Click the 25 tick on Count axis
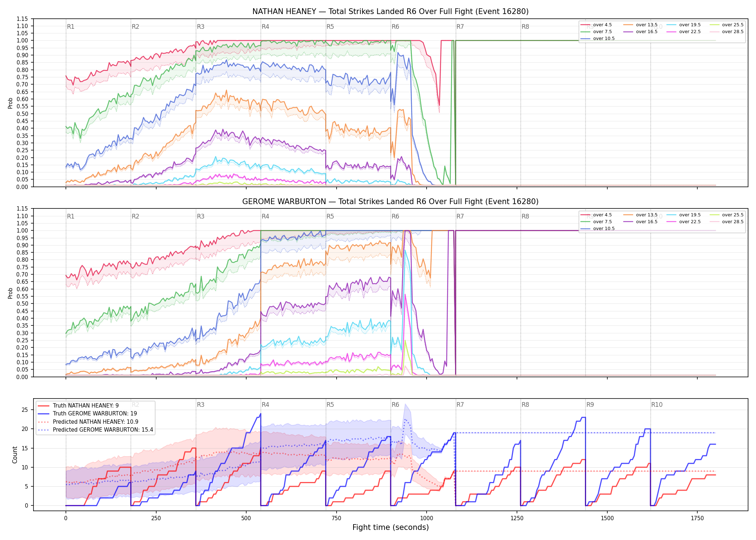Viewport: 756px width, 540px height. (x=25, y=410)
